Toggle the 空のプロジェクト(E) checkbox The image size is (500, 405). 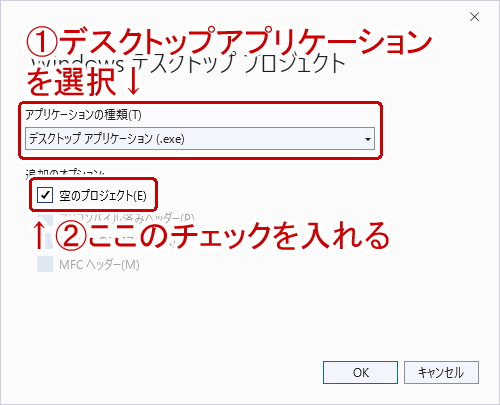45,195
